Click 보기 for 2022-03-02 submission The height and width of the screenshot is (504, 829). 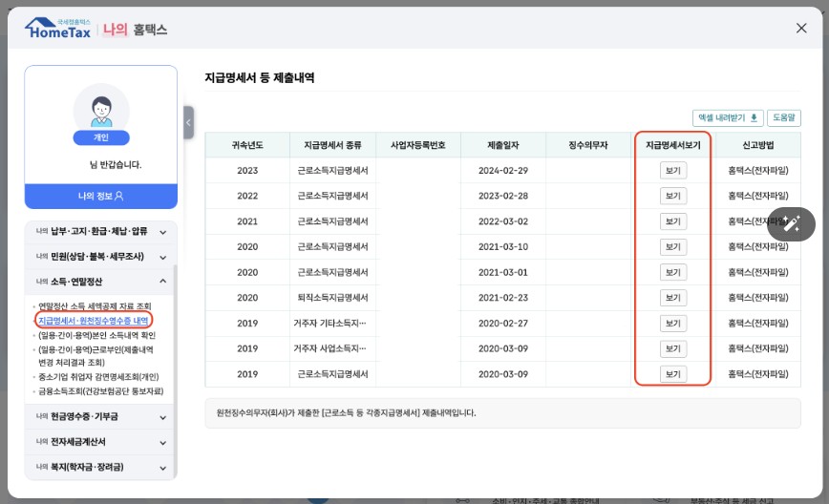[x=673, y=221]
